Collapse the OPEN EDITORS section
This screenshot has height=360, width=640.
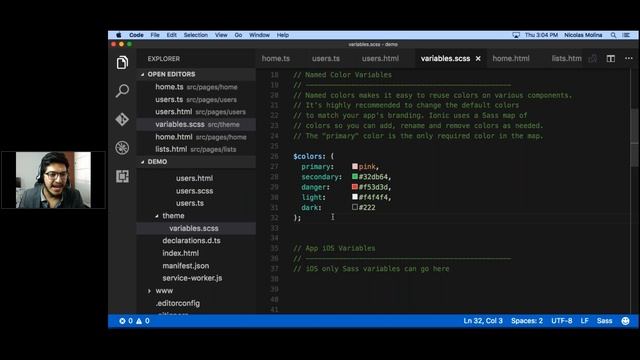click(142, 74)
